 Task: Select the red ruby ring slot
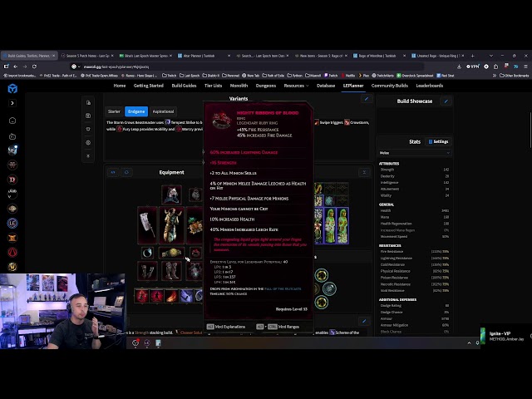click(x=196, y=253)
